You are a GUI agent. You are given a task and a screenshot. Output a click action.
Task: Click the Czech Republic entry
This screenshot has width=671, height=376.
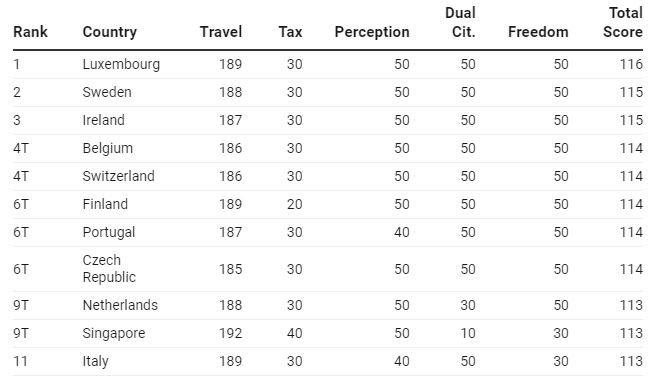click(109, 269)
